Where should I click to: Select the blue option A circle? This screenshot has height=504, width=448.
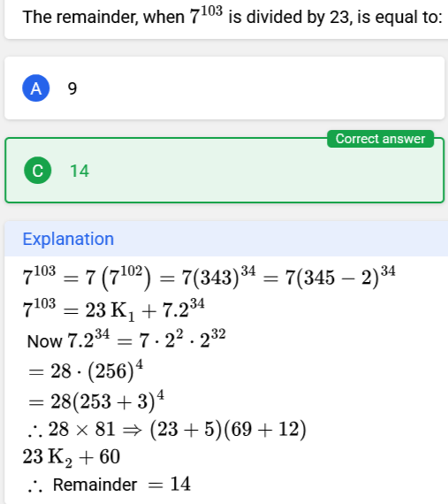[35, 88]
